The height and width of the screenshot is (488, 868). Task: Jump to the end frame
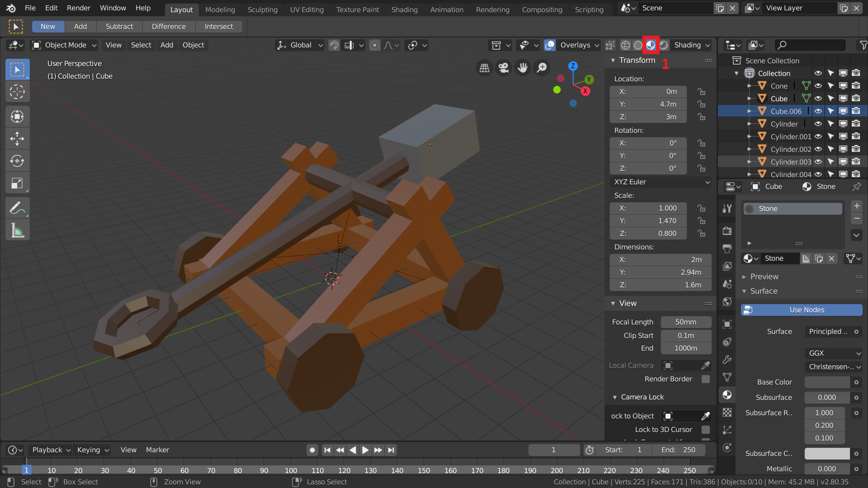[x=392, y=450]
